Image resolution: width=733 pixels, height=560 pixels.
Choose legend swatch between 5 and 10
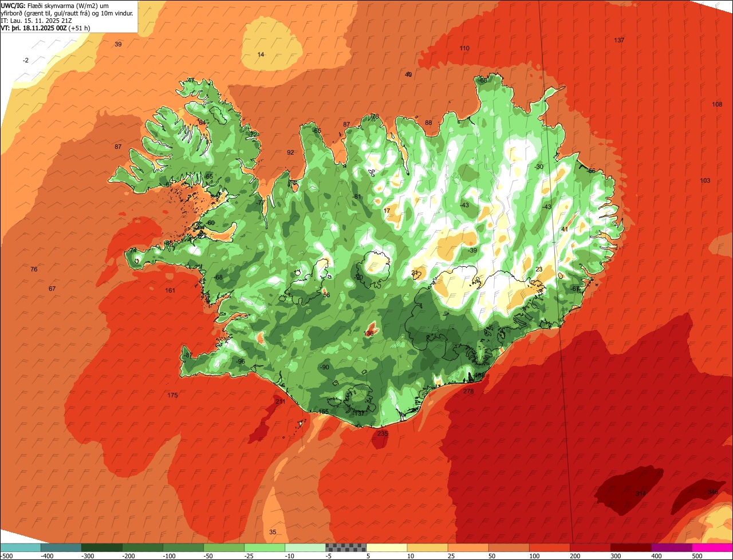click(387, 547)
